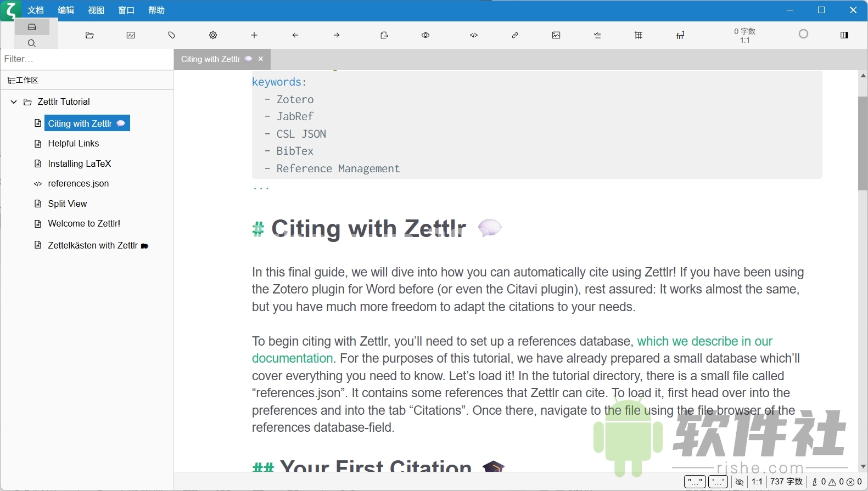
Task: Switch sidebar to file manager view
Action: point(32,27)
